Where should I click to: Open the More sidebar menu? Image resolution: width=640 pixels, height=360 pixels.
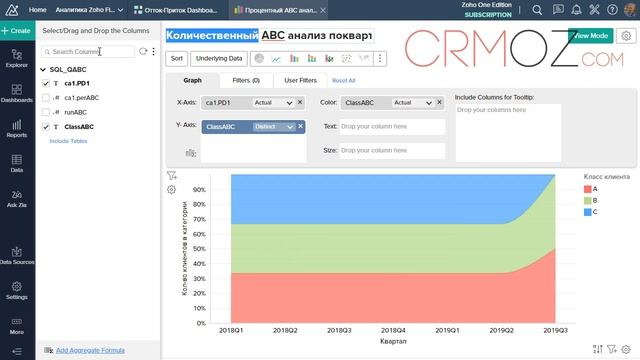click(17, 326)
